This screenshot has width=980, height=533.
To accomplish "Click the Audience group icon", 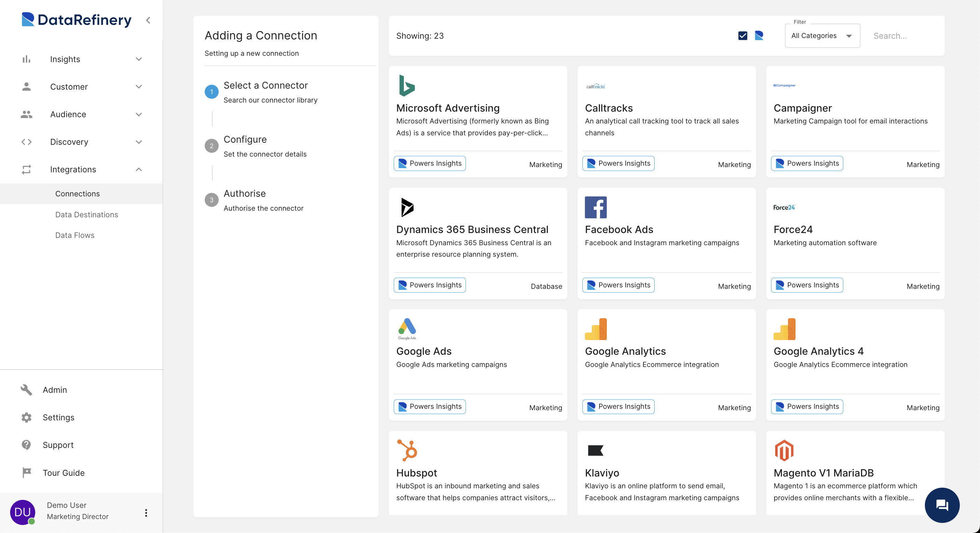I will tap(26, 114).
